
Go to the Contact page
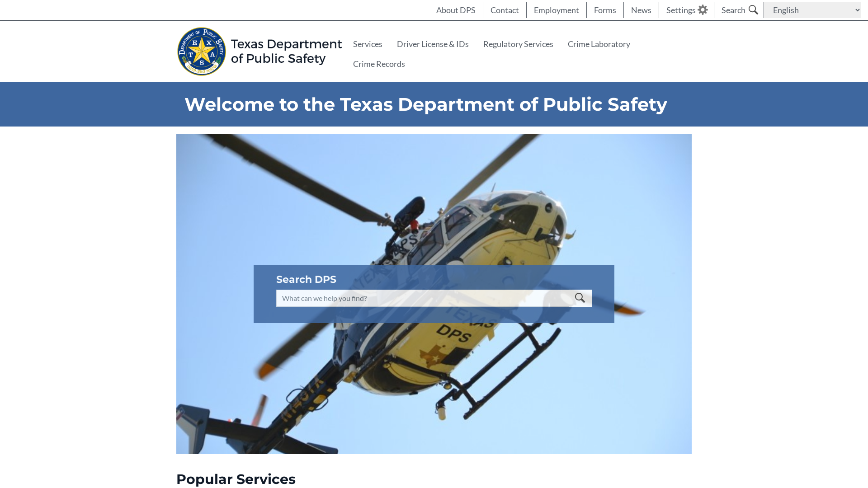(505, 10)
